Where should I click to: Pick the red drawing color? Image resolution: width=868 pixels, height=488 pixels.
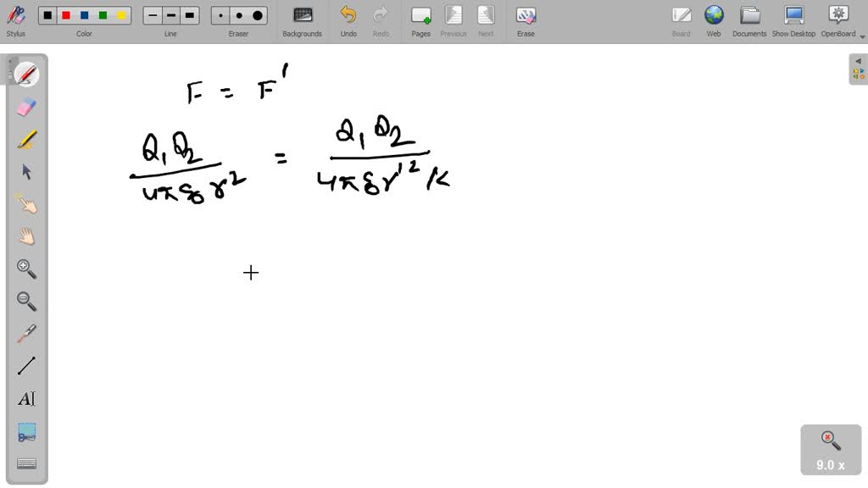(67, 14)
